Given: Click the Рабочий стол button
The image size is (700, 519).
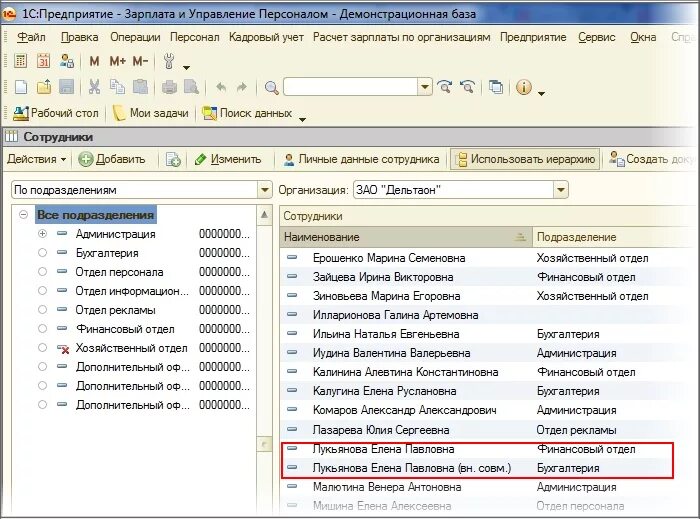Looking at the screenshot, I should tap(56, 113).
